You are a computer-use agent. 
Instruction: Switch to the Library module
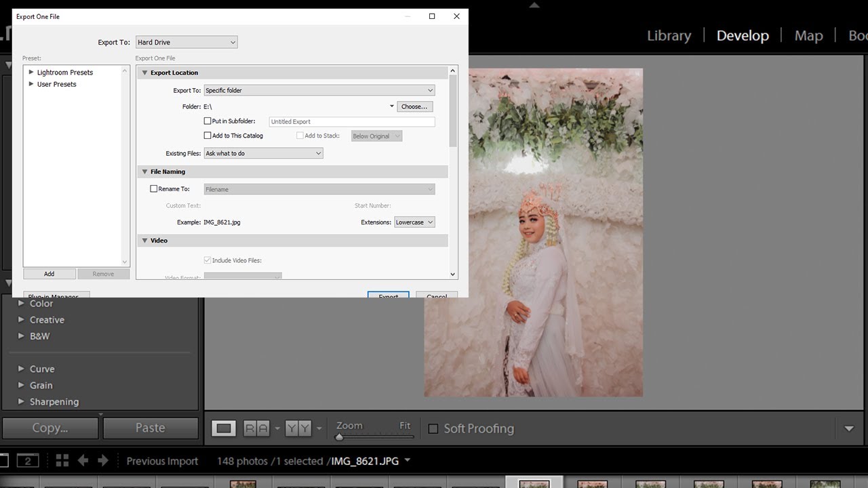pyautogui.click(x=669, y=35)
